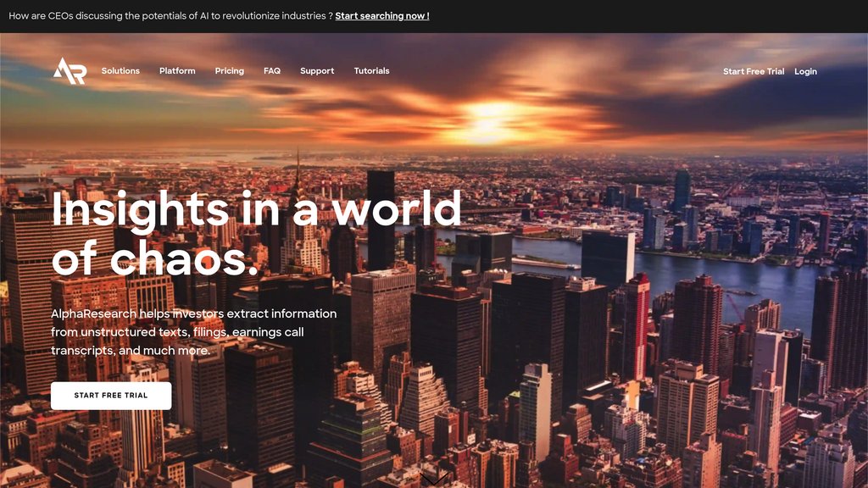Click the scroll-down chevron at page bottom

434,480
